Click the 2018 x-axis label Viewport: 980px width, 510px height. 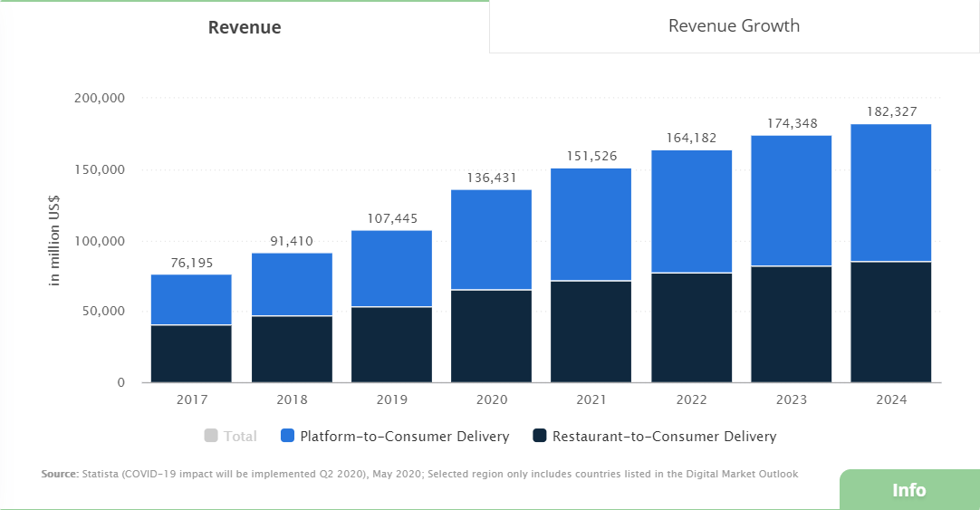click(292, 399)
